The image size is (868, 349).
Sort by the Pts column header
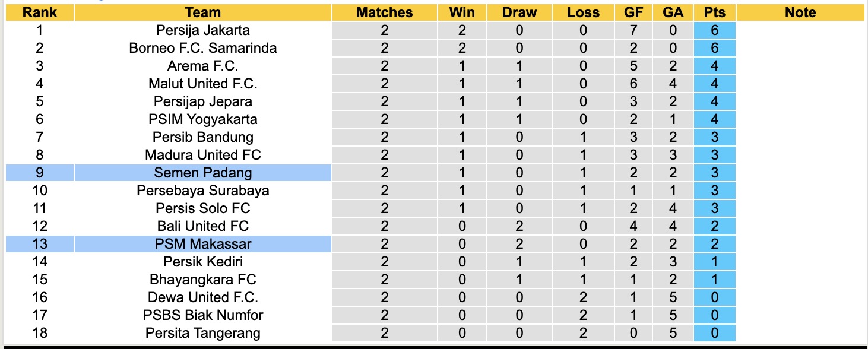click(715, 12)
